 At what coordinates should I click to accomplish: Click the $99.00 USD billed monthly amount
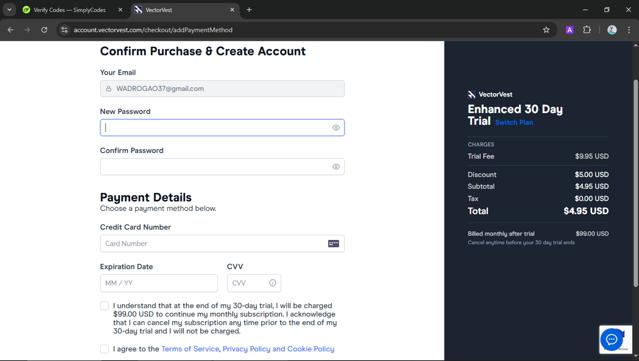click(x=592, y=233)
